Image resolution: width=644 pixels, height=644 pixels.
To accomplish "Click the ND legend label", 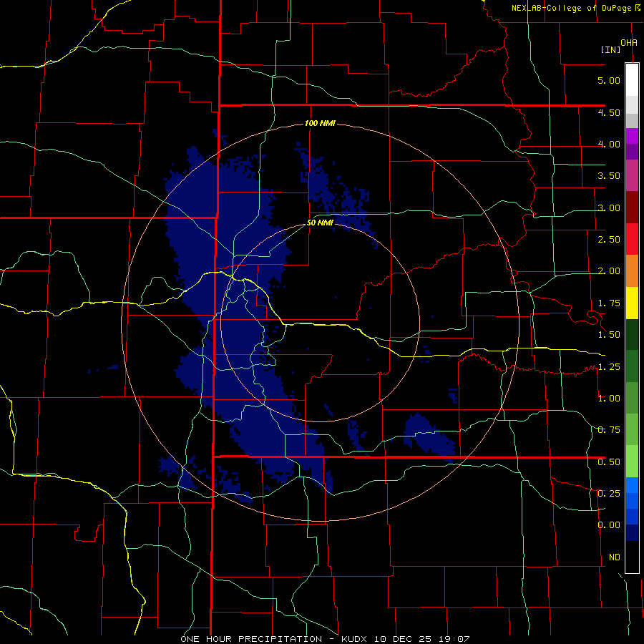I will coord(615,557).
